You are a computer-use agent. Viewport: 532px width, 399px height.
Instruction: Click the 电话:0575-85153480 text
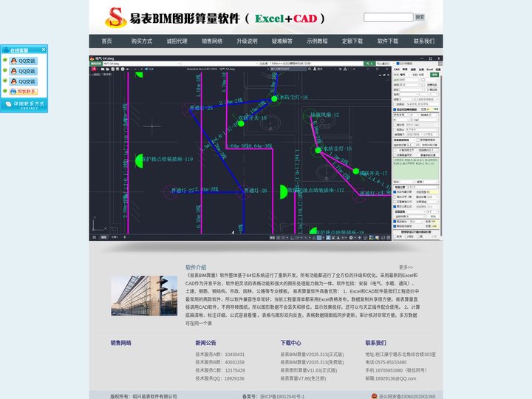click(386, 362)
